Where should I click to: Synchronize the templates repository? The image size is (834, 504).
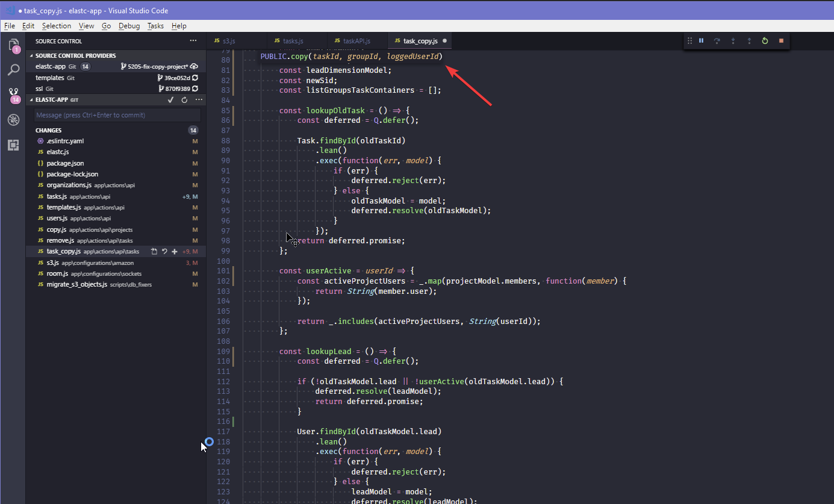coord(195,78)
